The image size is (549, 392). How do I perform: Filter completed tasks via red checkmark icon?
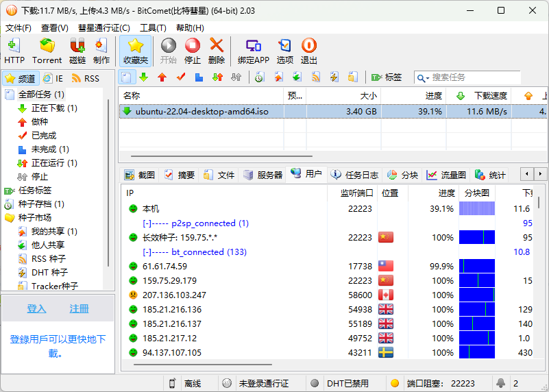181,77
